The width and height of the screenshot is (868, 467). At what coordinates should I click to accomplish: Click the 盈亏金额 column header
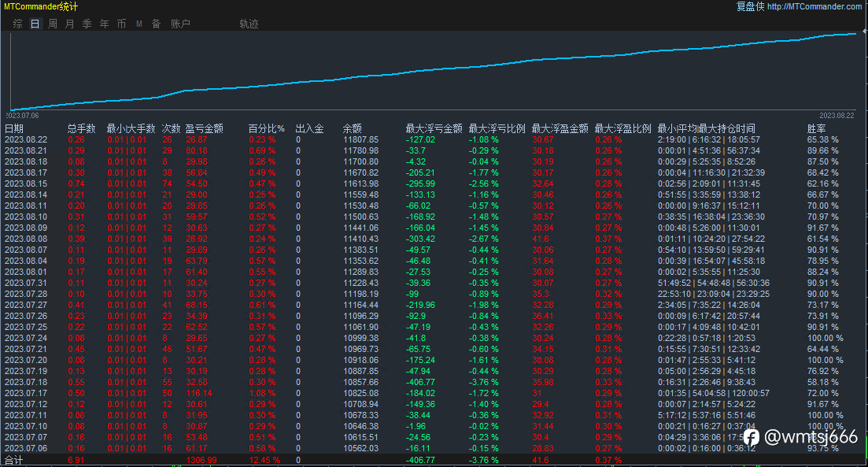pyautogui.click(x=205, y=128)
